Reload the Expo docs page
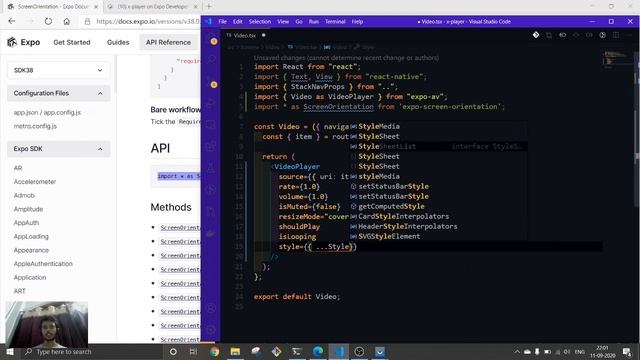Viewport: 640px width, 360px height. pos(48,21)
